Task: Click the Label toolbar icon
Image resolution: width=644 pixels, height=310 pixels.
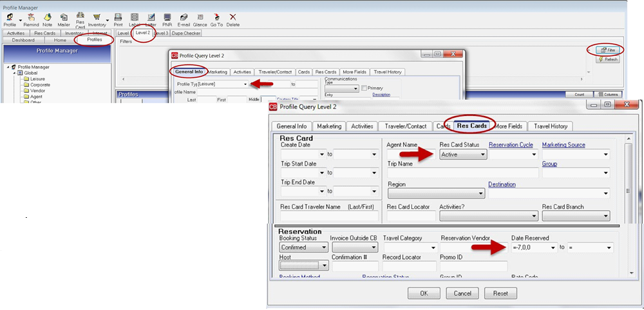Action: (135, 17)
